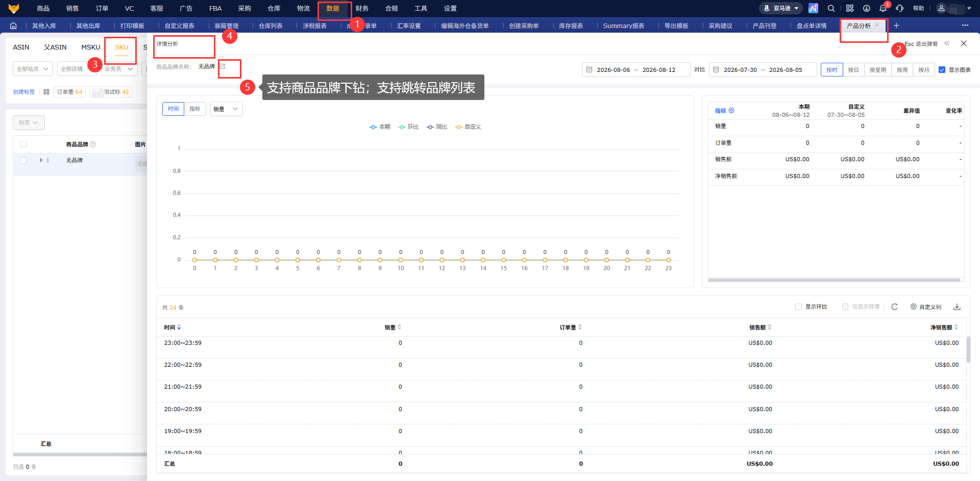Image resolution: width=980 pixels, height=481 pixels.
Task: Collapse the panel with the double-arrow icon
Action: [947, 43]
